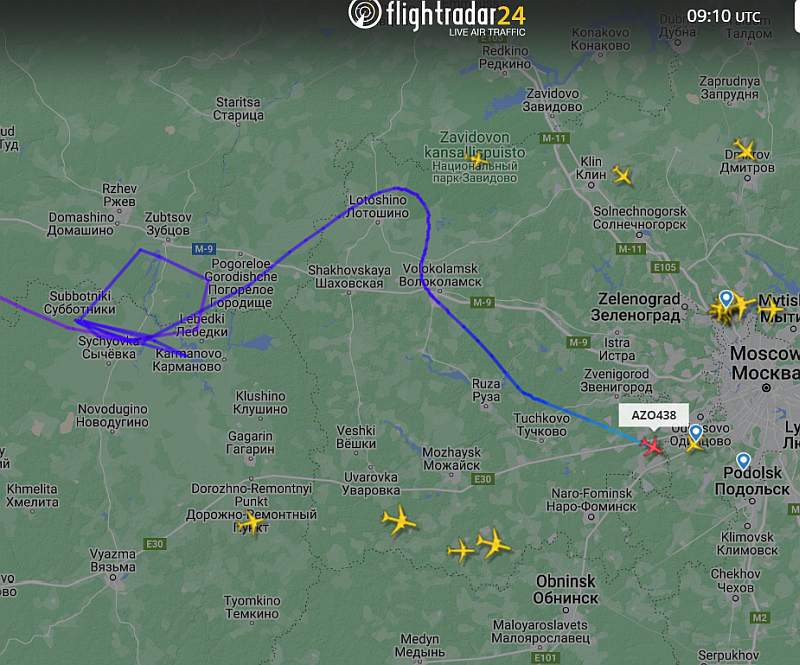
Task: Select the leftmost of the paired planes south of Mozhaysk
Action: (x=461, y=551)
